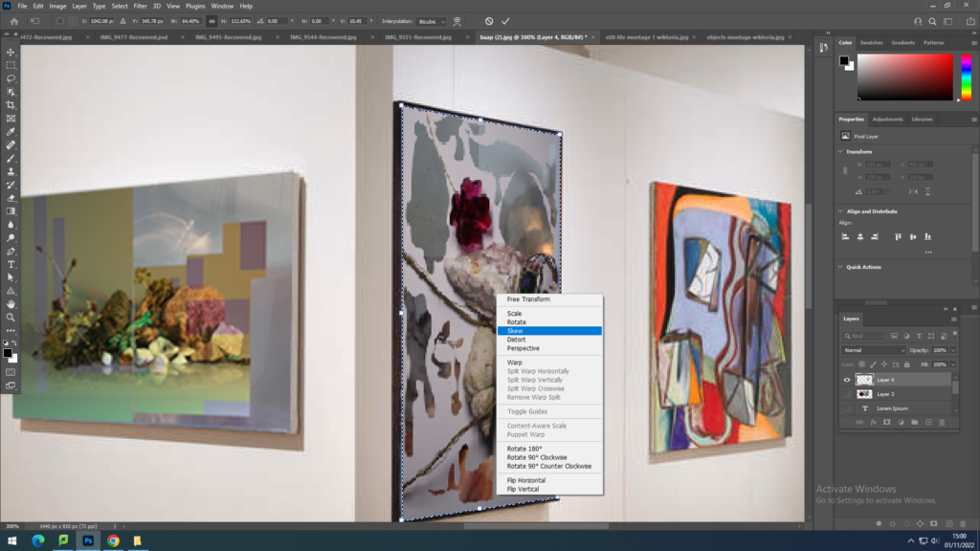This screenshot has height=551, width=980.
Task: Select the Brush tool
Action: (11, 159)
